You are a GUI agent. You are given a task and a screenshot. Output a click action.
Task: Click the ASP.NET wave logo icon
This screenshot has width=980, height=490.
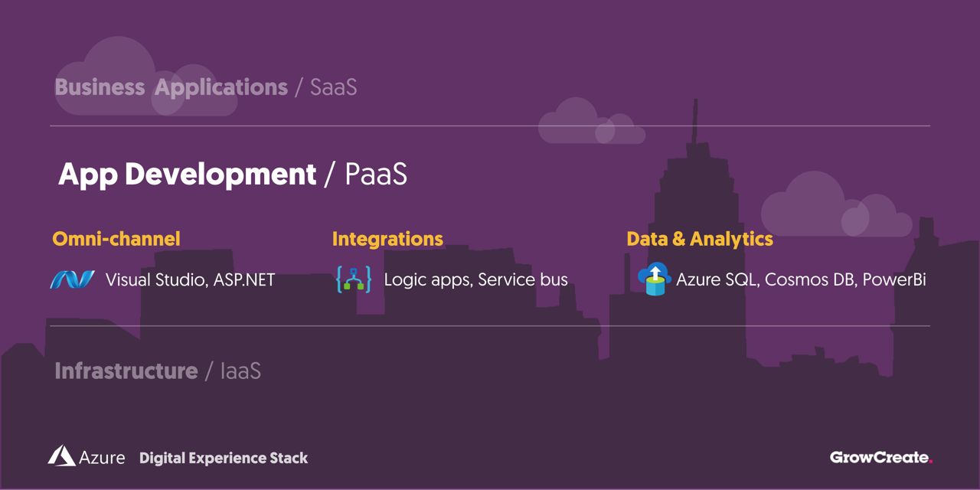point(72,280)
